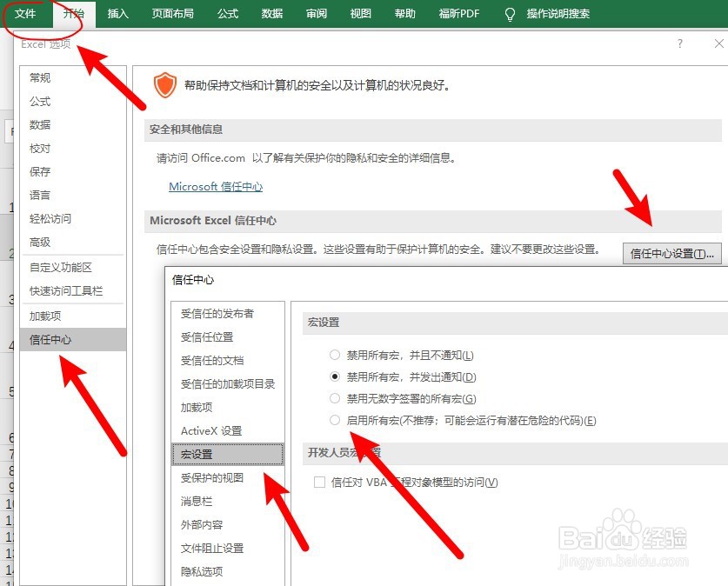
Task: Tick 信任对 VBA 工程对象模型的访问 checkbox
Action: click(x=319, y=482)
